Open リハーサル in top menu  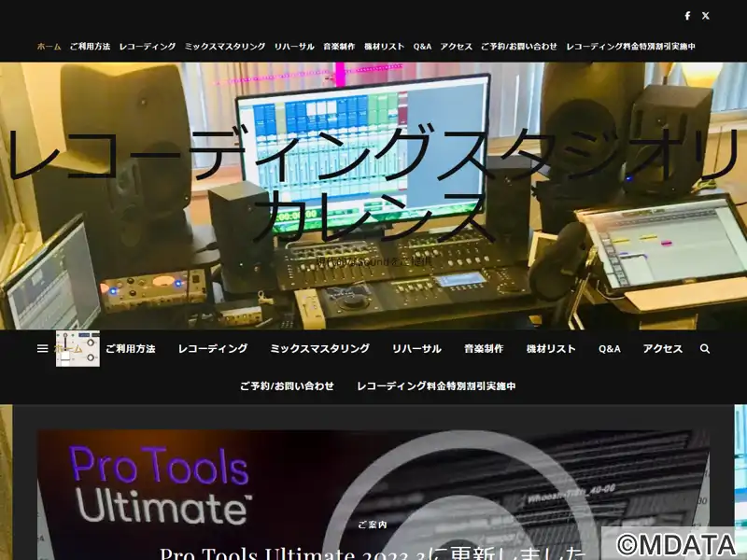(x=294, y=46)
